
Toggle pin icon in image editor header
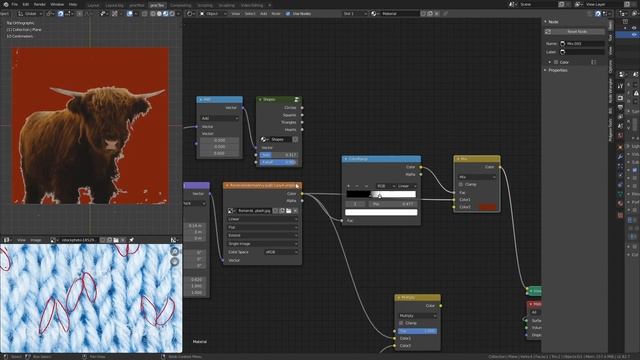[x=131, y=240]
